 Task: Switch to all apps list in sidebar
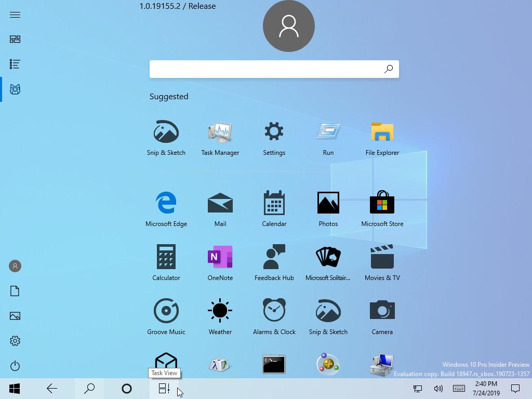tap(15, 64)
